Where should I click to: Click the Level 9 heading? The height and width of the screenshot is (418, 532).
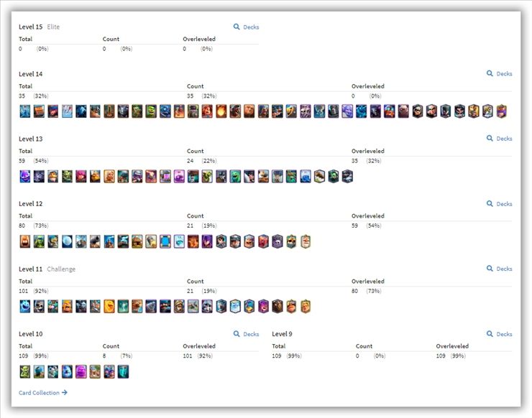282,334
